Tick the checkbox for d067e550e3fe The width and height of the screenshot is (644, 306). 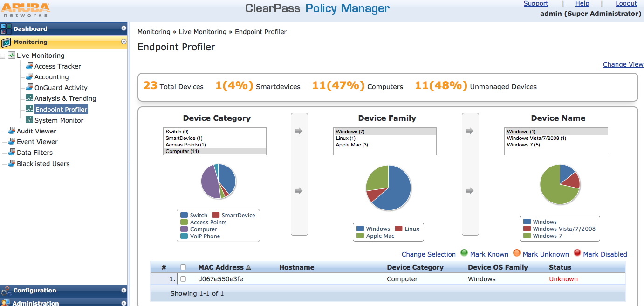pyautogui.click(x=183, y=279)
